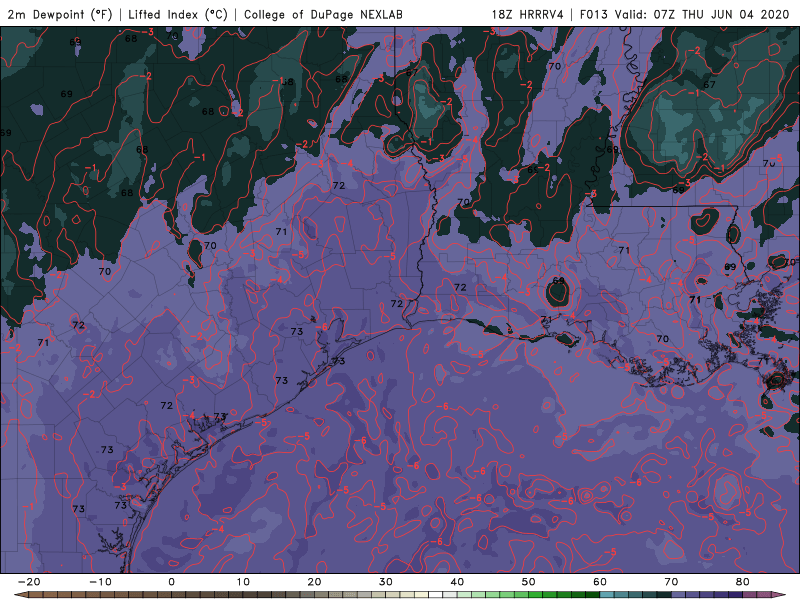Click the '50' label on the color scale
Viewport: 800px width, 600px height.
pos(529,582)
